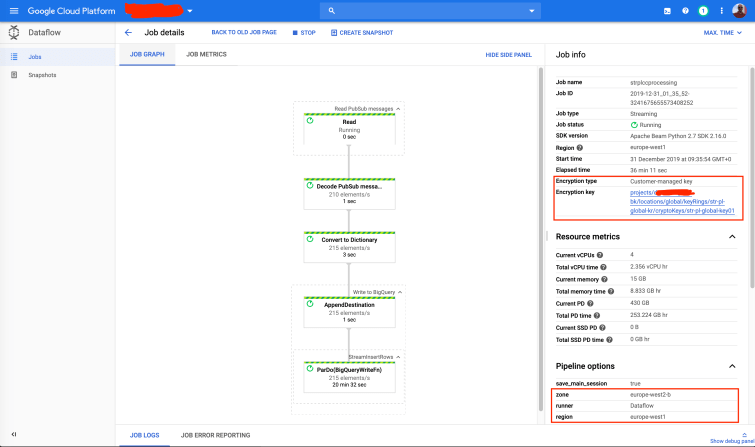Open the help question mark icon

pyautogui.click(x=685, y=11)
